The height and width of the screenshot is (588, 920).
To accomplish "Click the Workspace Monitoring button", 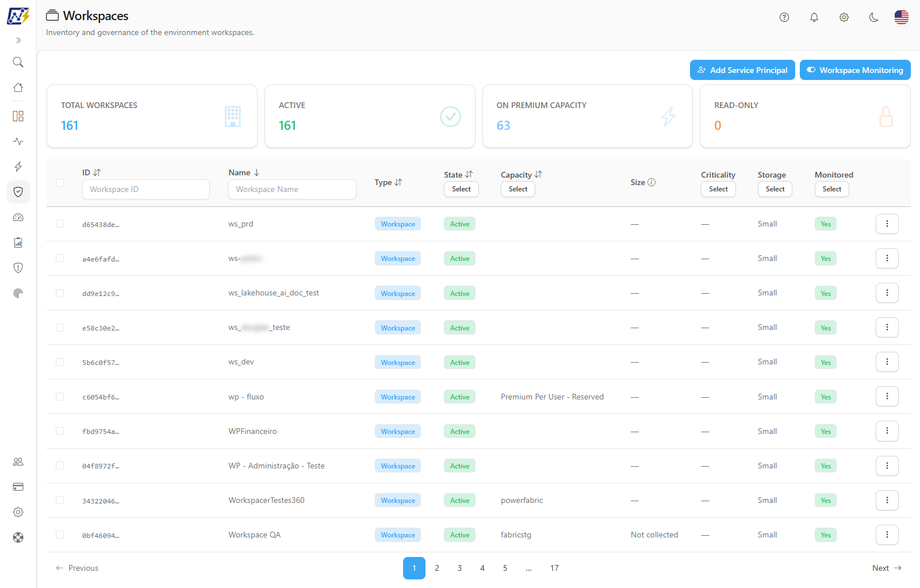I will click(855, 70).
